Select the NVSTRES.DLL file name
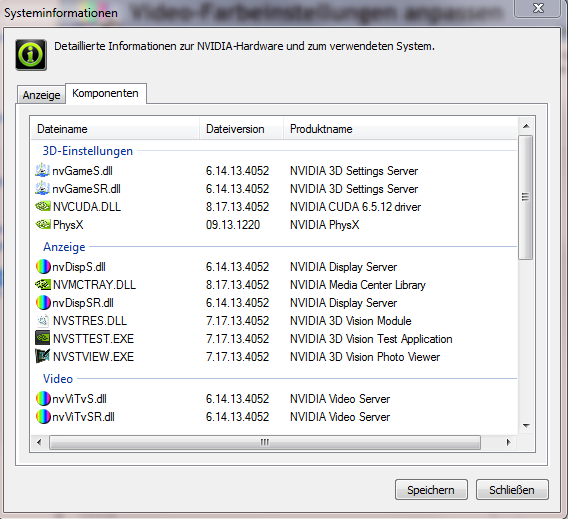 (90, 321)
